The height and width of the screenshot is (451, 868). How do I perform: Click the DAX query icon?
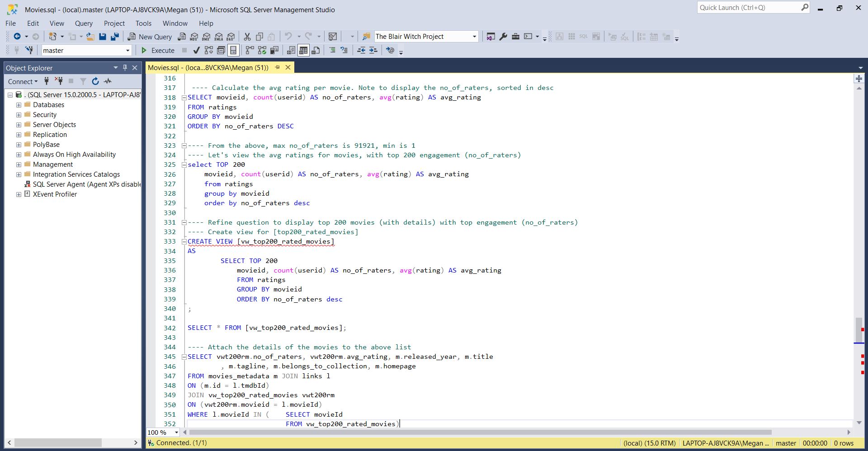(231, 37)
